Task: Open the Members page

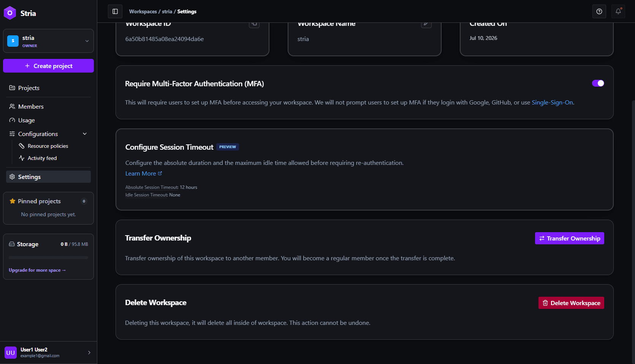Action: (48, 106)
